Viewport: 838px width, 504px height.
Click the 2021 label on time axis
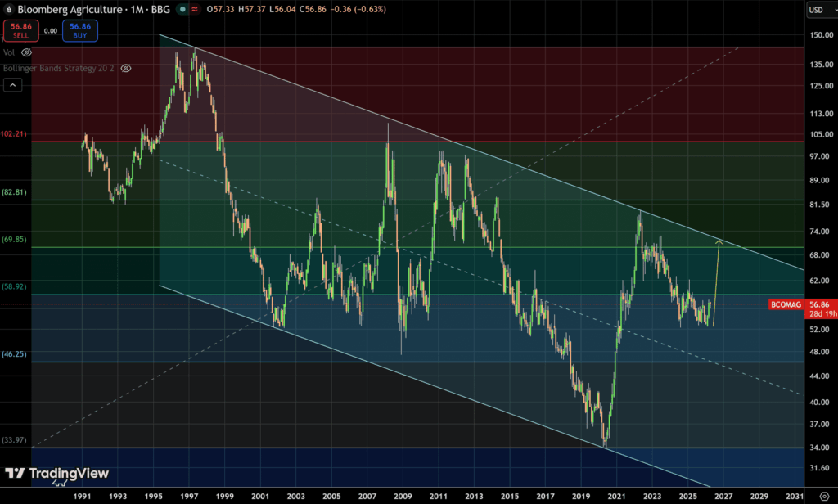coord(616,496)
